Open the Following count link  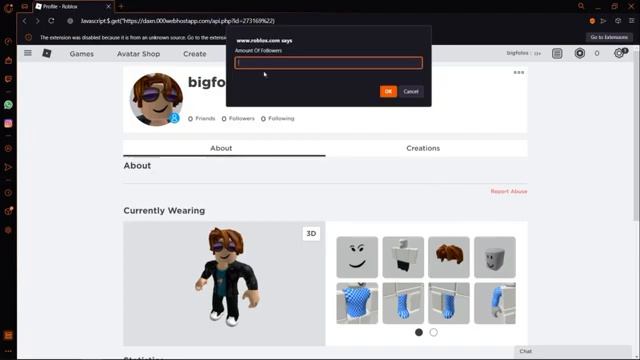pyautogui.click(x=278, y=118)
